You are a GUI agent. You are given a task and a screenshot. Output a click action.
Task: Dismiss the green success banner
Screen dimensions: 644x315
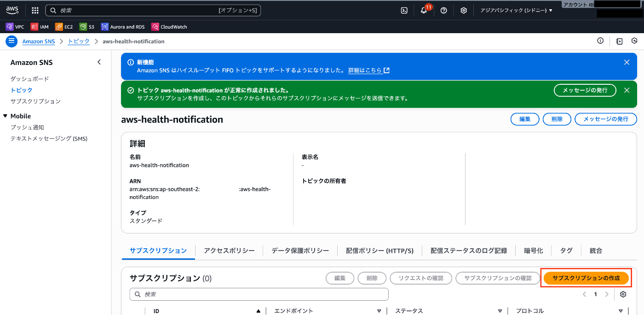coord(627,90)
